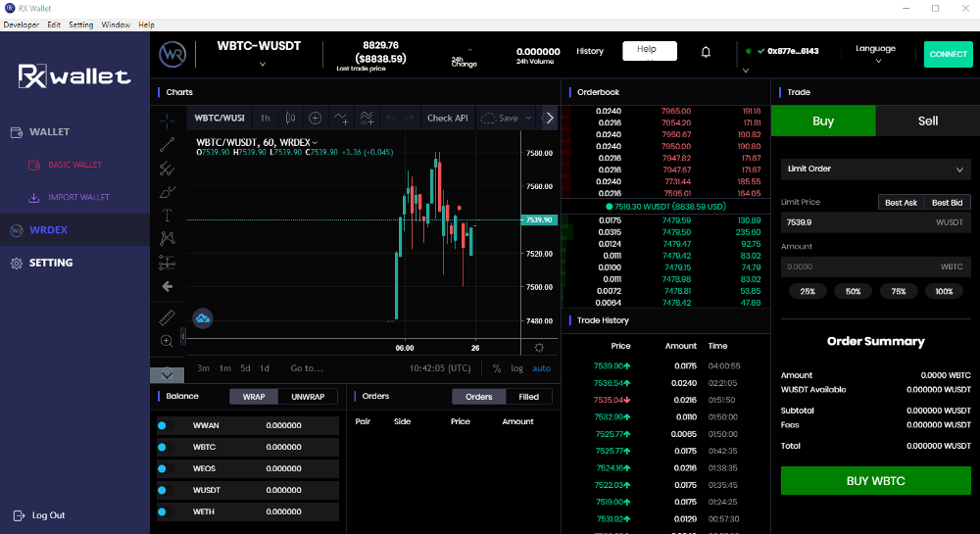This screenshot has height=534, width=980.
Task: Click the WR logo in header
Action: pos(172,55)
